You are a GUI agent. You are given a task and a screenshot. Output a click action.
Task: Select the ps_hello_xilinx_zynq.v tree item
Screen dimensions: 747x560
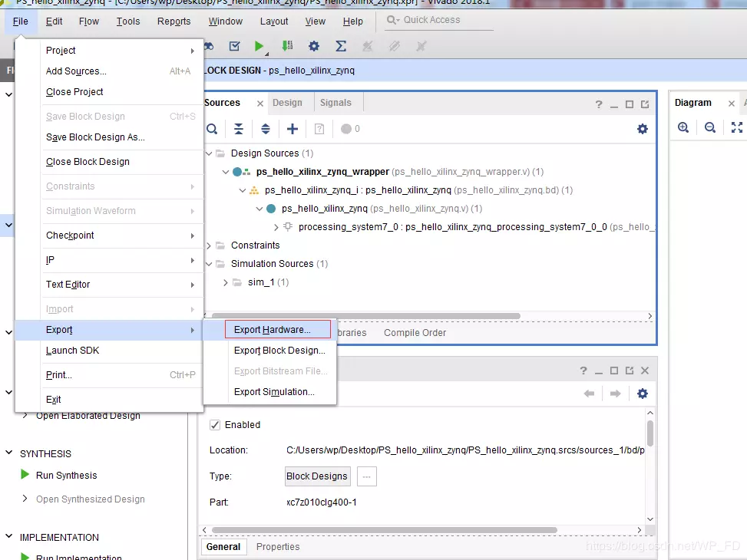tap(382, 209)
